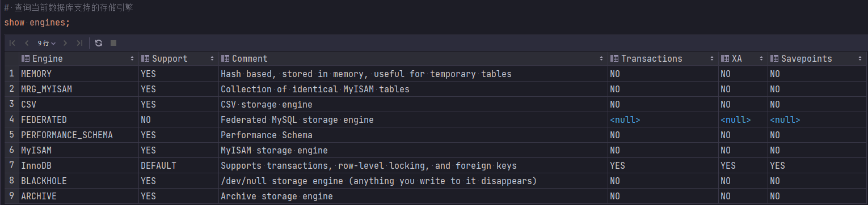The height and width of the screenshot is (205, 868).
Task: Go to previous results page arrow
Action: 27,43
